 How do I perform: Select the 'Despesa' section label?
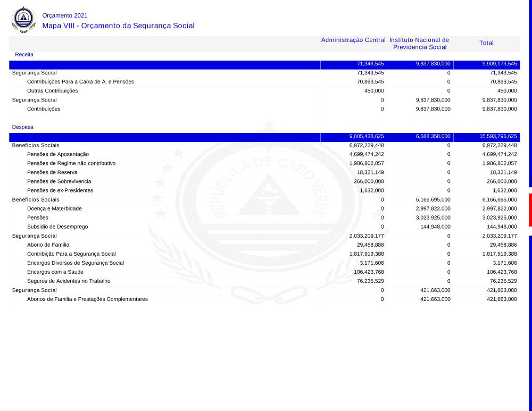(22, 127)
